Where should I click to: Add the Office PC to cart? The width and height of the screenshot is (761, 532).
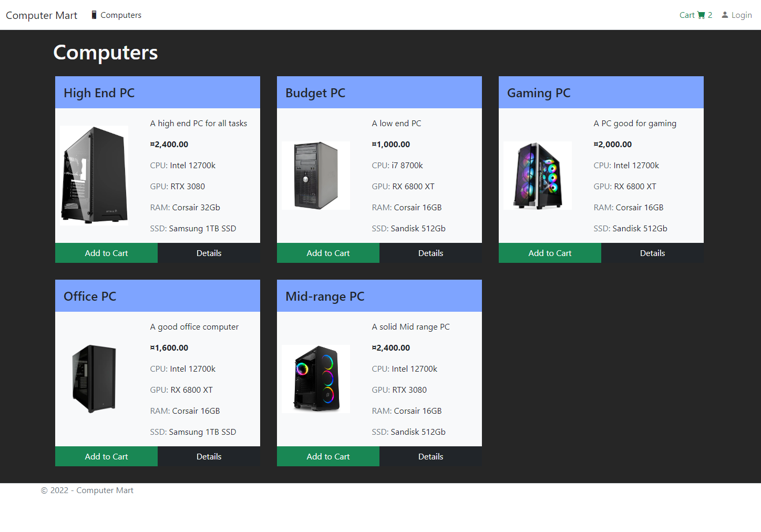click(106, 456)
